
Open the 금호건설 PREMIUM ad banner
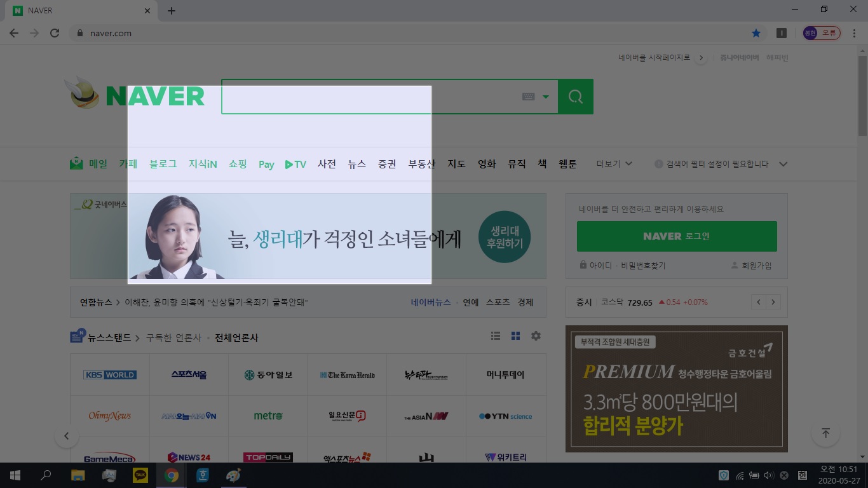tap(677, 389)
